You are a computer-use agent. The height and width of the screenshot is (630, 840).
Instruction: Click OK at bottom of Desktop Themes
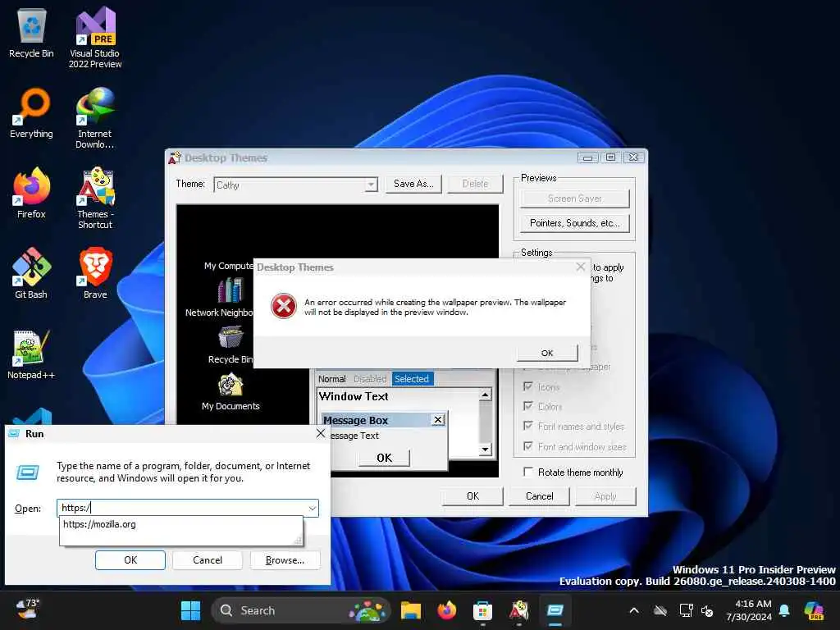click(472, 496)
